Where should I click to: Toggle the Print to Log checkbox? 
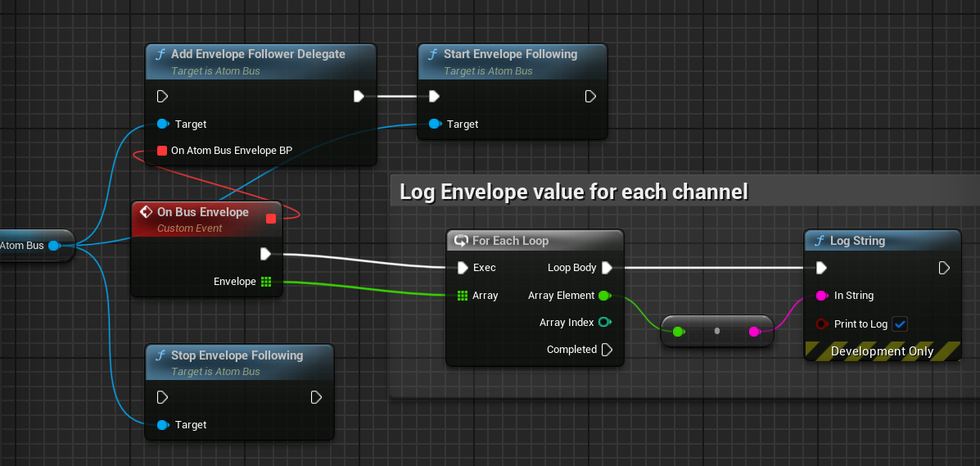(900, 324)
